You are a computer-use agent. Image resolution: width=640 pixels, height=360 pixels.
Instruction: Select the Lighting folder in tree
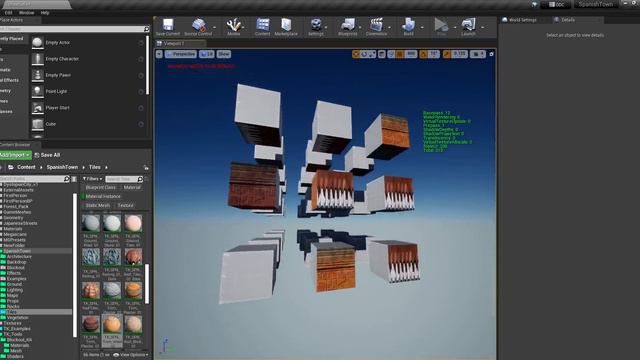[15, 290]
